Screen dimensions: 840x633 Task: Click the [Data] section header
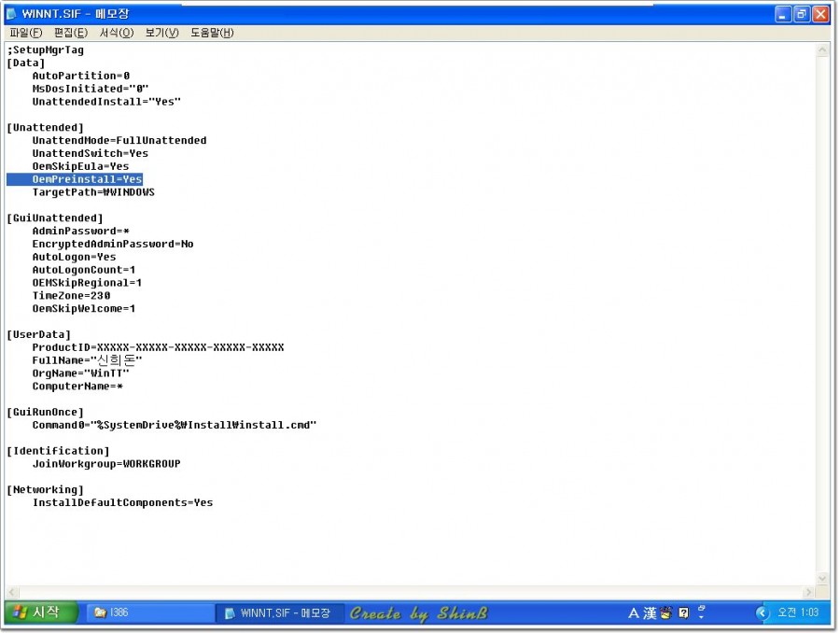point(26,63)
